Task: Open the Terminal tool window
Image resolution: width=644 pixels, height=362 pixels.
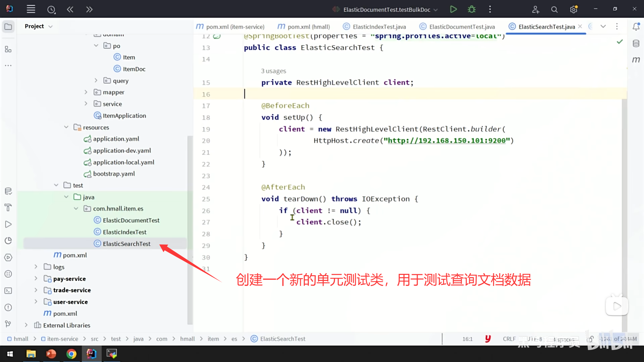Action: 8,291
